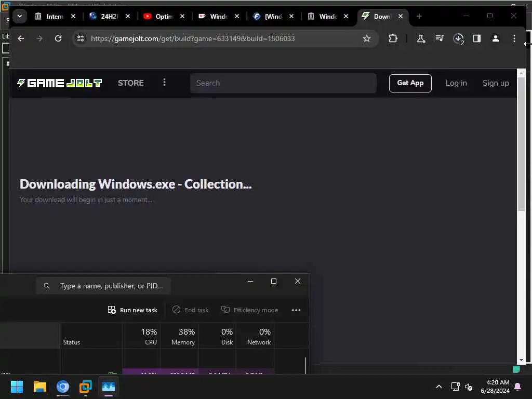
Task: Show hidden system tray icons
Action: click(439, 387)
